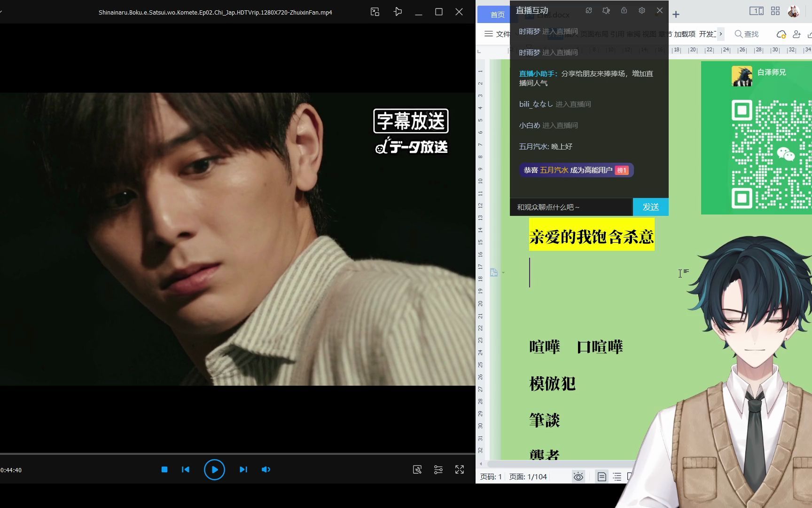Open 直播互动 settings gear
Viewport: 812px width, 508px height.
tap(642, 10)
